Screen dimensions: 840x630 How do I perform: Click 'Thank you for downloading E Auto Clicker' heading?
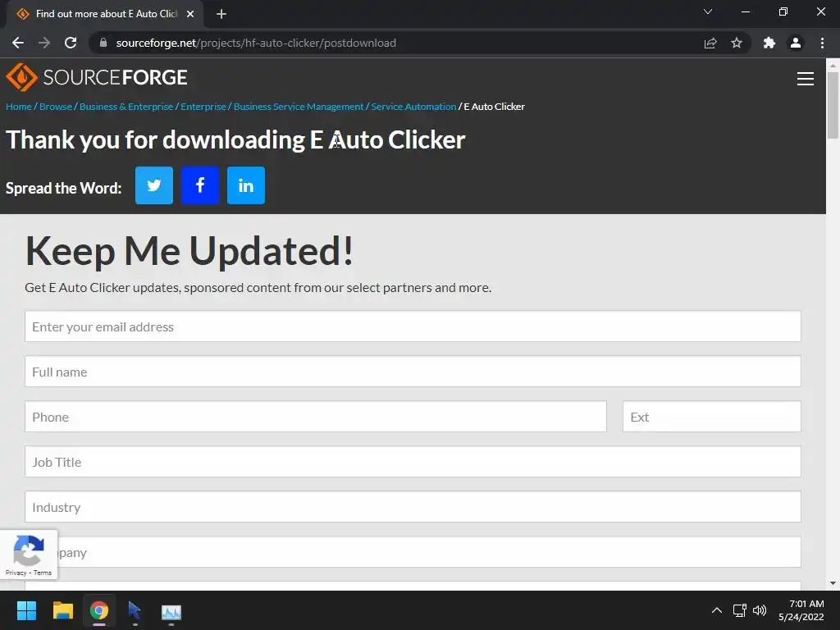click(235, 139)
